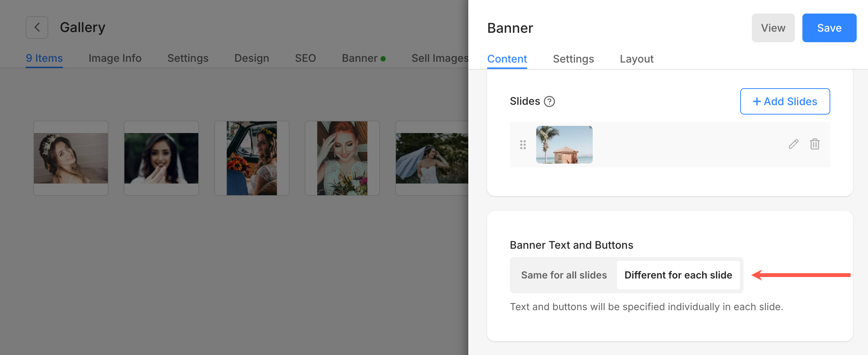
Task: Edit the slide with the pencil icon
Action: 793,144
